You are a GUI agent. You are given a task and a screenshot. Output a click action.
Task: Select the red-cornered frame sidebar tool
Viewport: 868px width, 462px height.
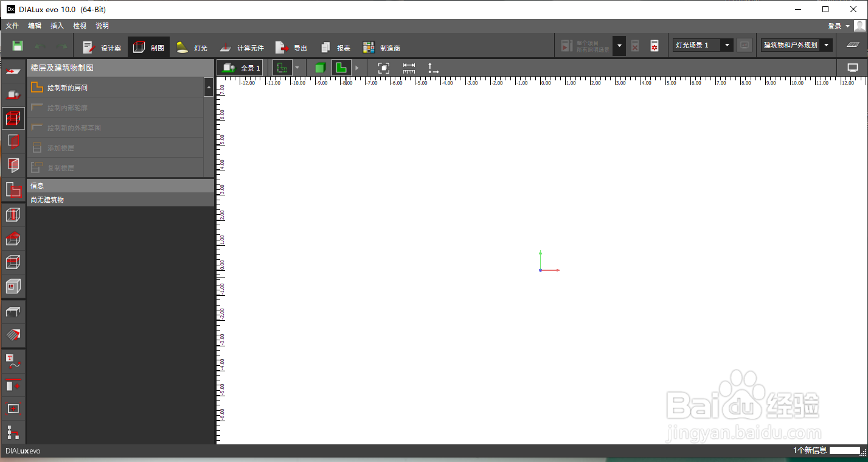point(13,408)
